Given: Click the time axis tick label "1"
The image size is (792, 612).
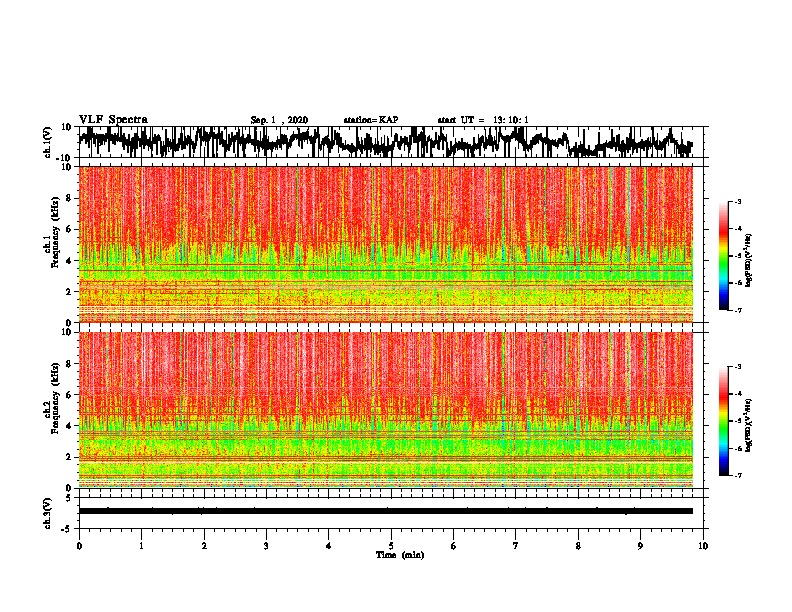Looking at the screenshot, I should 141,546.
